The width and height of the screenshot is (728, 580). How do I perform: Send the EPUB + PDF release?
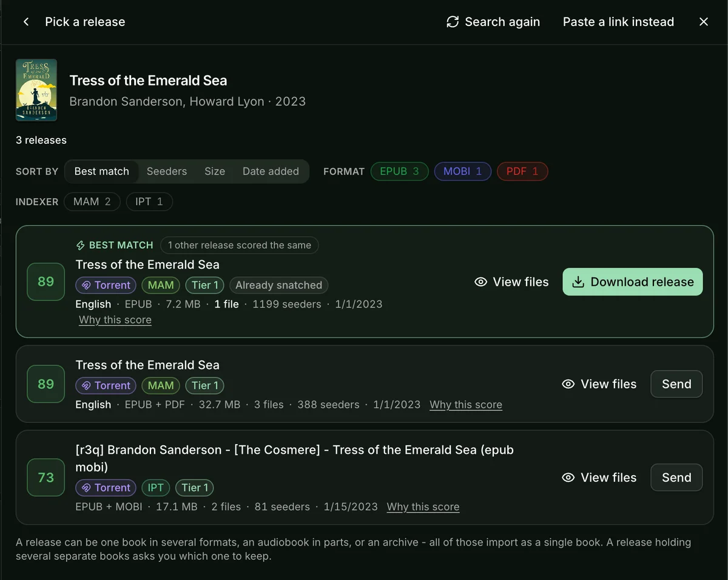point(676,384)
